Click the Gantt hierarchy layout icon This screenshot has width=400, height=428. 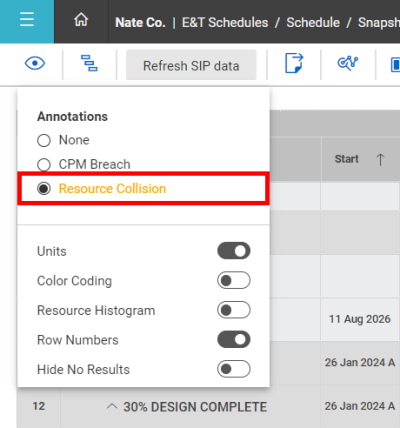tap(89, 63)
